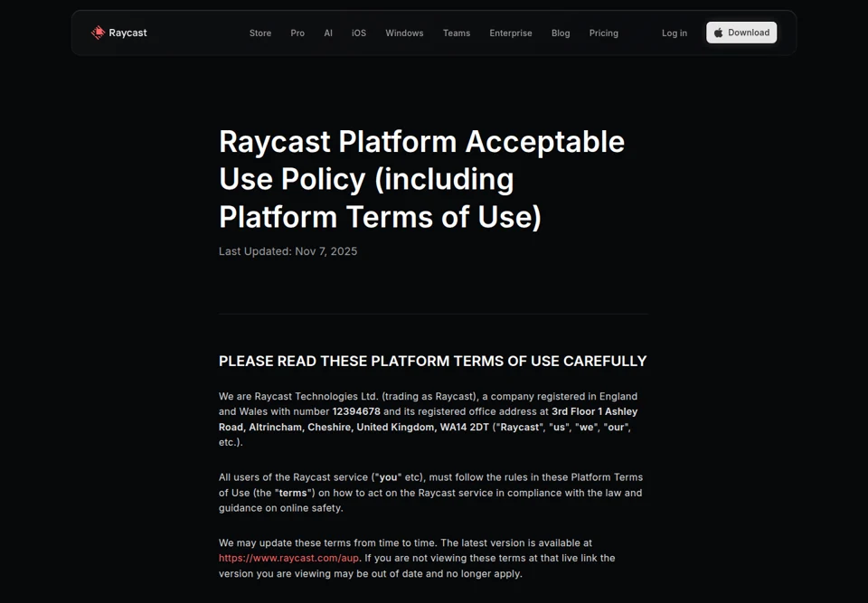Screen dimensions: 868x603
Task: Visit the Enterprise page
Action: coord(510,33)
